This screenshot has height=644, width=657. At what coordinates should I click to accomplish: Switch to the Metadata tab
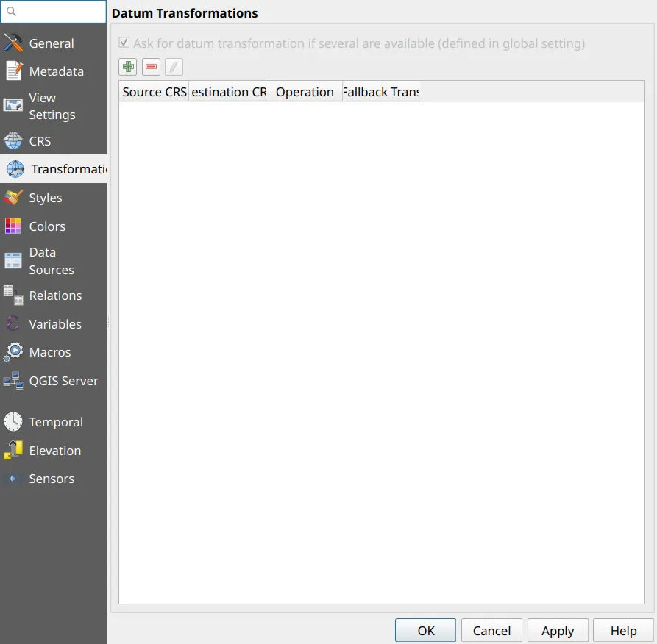pyautogui.click(x=53, y=71)
